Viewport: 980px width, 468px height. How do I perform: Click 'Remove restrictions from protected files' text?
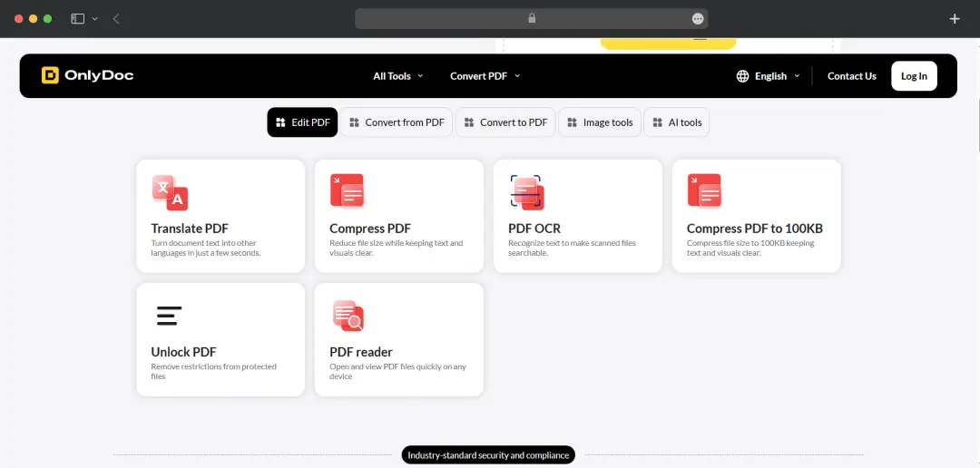pos(214,371)
